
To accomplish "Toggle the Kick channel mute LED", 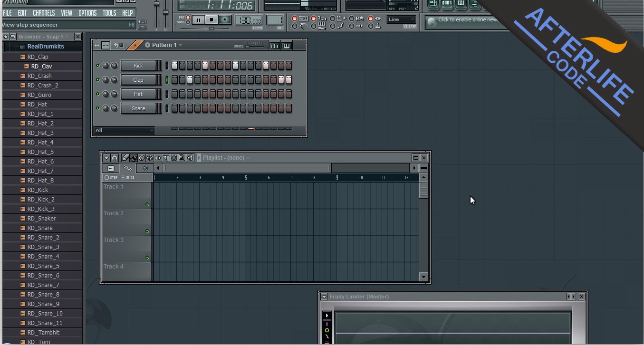I will [98, 66].
